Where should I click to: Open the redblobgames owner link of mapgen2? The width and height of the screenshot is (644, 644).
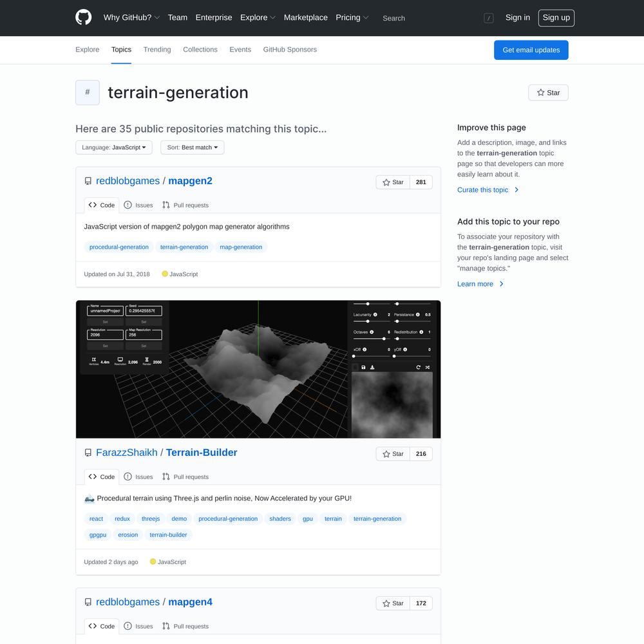[128, 181]
